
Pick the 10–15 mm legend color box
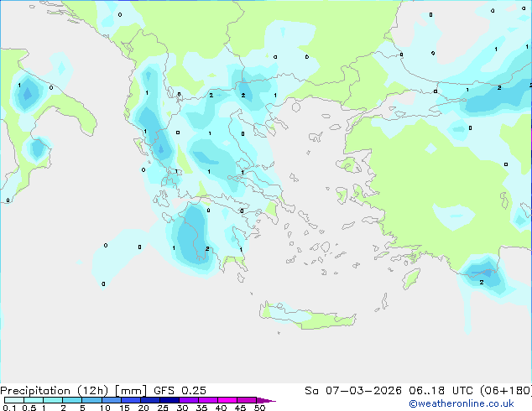pos(111,400)
